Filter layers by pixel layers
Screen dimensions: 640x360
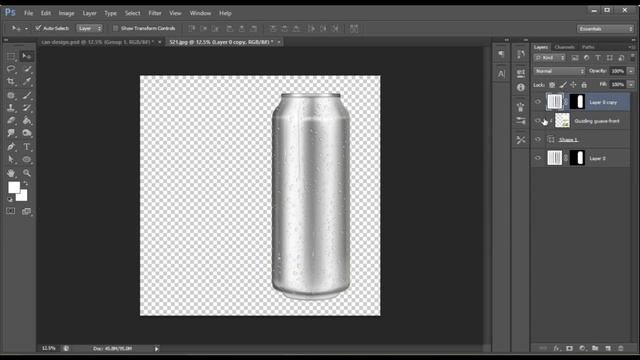click(x=575, y=58)
